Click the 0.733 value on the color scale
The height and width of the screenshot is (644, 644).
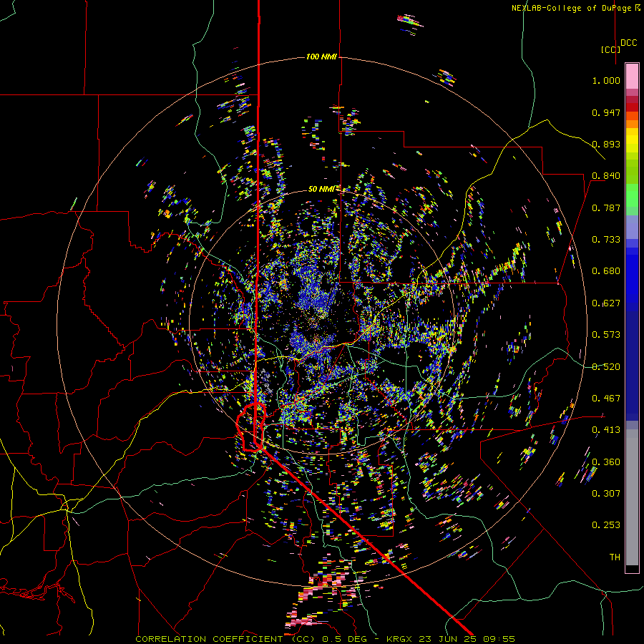606,240
